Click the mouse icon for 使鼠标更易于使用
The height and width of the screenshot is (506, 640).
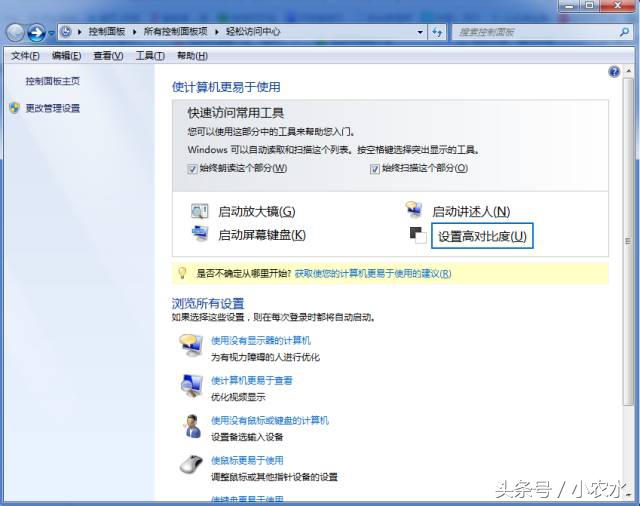point(191,464)
